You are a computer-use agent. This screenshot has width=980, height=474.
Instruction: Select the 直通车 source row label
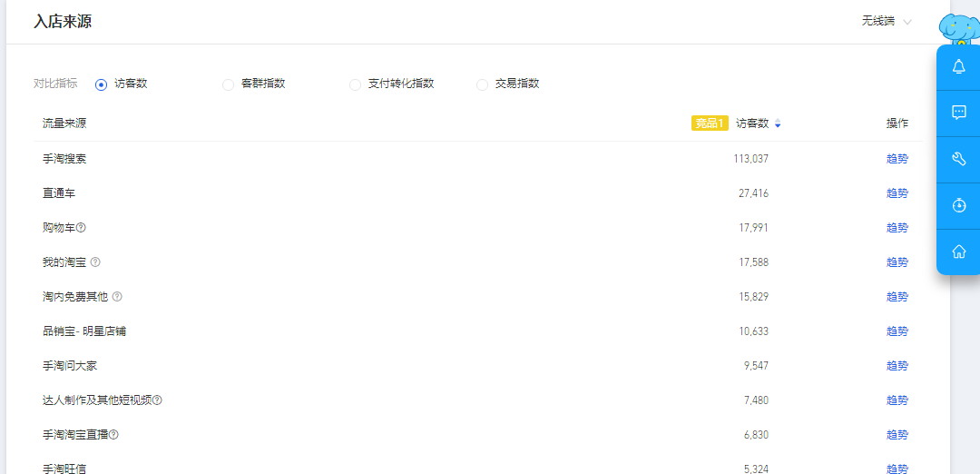click(59, 193)
